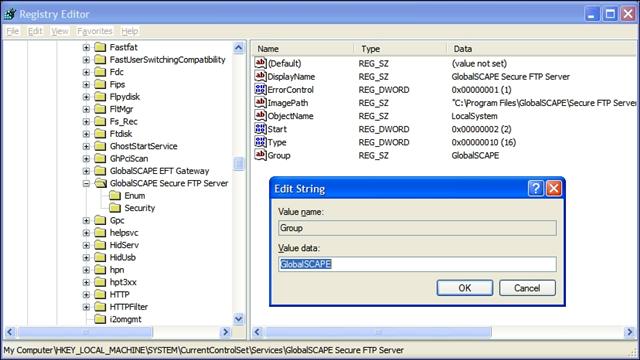Click the Fdc folder icon

pyautogui.click(x=100, y=72)
